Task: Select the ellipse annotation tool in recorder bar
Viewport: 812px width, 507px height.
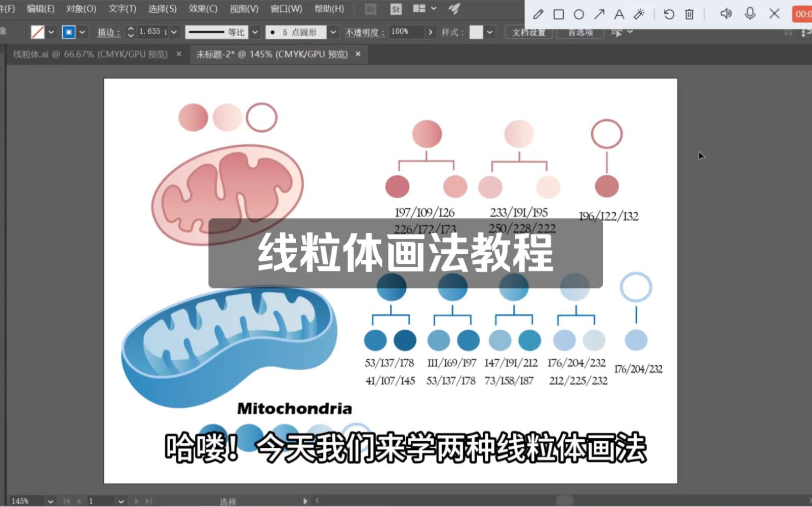Action: pos(579,14)
